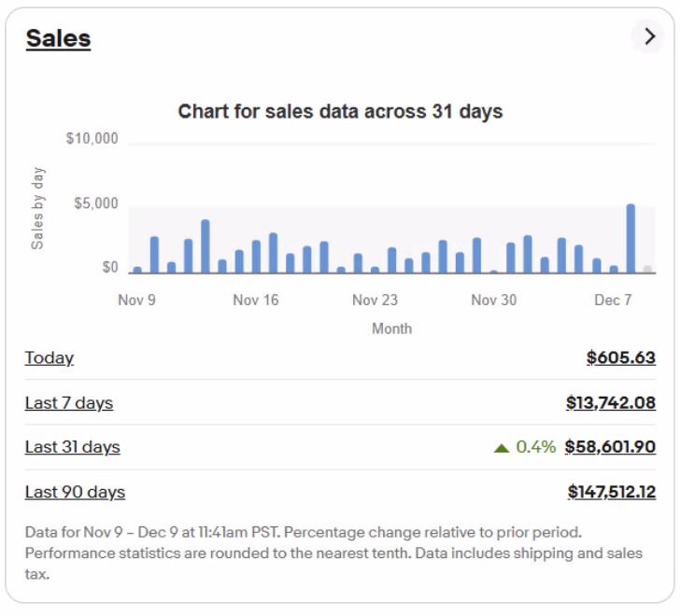Select the $13,742.08 sales total
This screenshot has width=680, height=616.
[610, 403]
